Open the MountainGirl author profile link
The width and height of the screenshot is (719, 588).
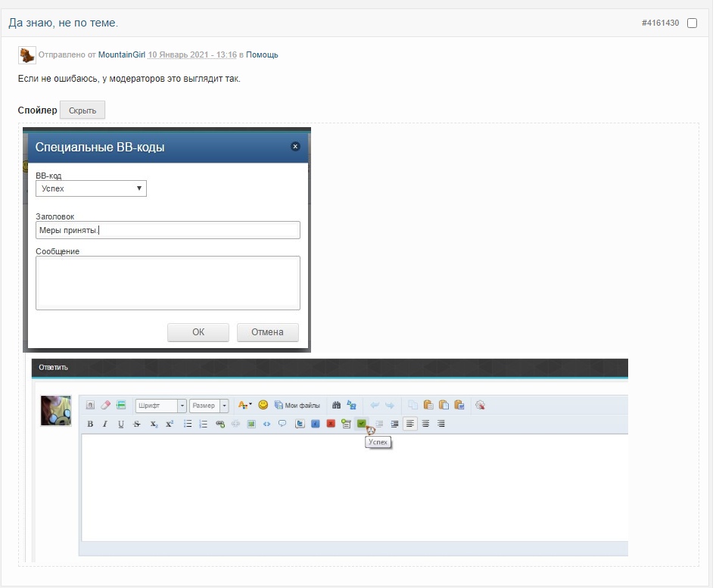pos(121,54)
